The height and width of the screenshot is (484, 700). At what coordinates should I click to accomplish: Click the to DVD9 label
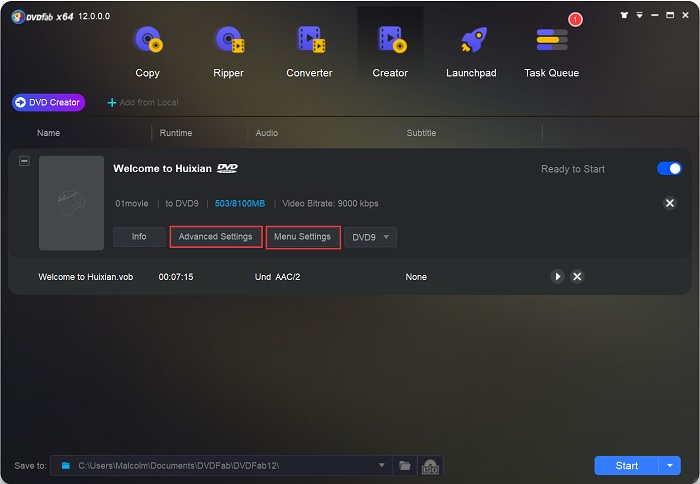182,204
